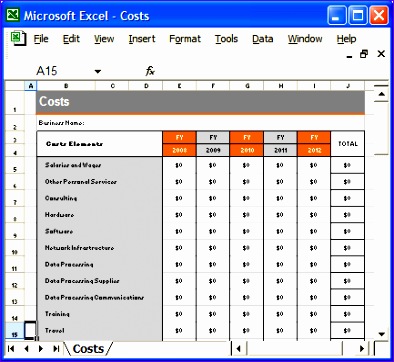Select the active cell A15

tap(31, 330)
